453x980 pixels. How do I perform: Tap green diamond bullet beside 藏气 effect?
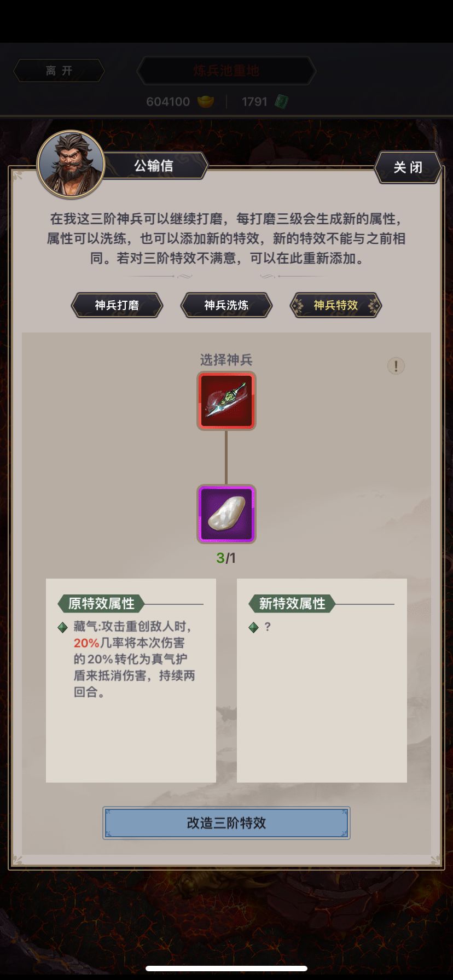pyautogui.click(x=63, y=627)
